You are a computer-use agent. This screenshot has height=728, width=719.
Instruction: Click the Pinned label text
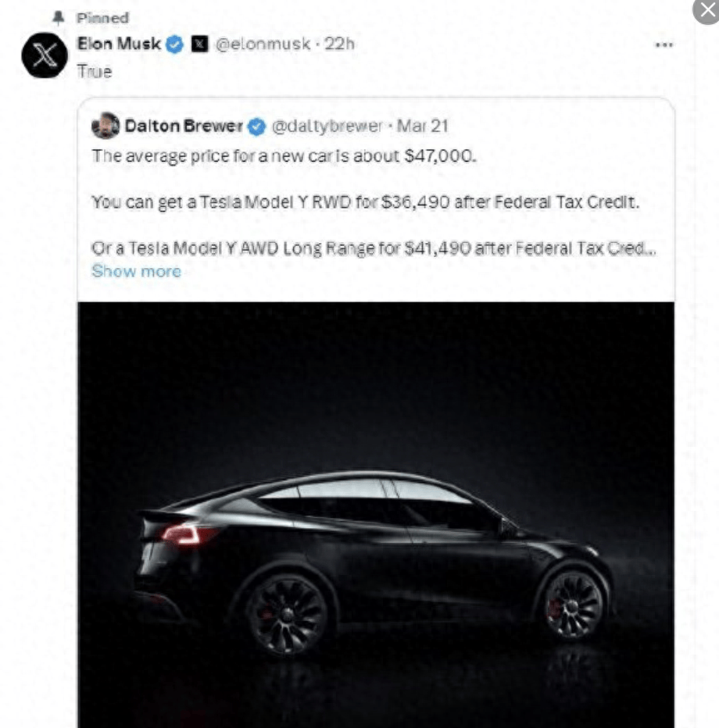click(102, 18)
